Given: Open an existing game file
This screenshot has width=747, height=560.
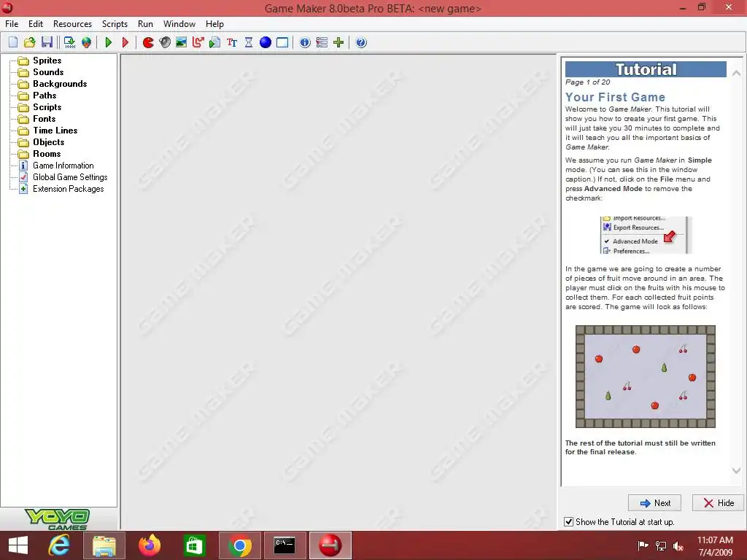Looking at the screenshot, I should pos(29,42).
